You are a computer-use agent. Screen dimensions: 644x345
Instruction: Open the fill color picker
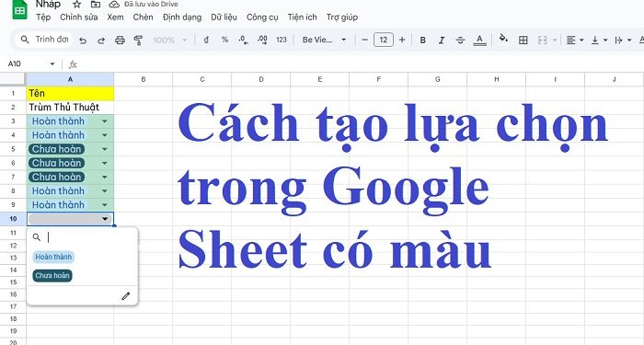(503, 39)
